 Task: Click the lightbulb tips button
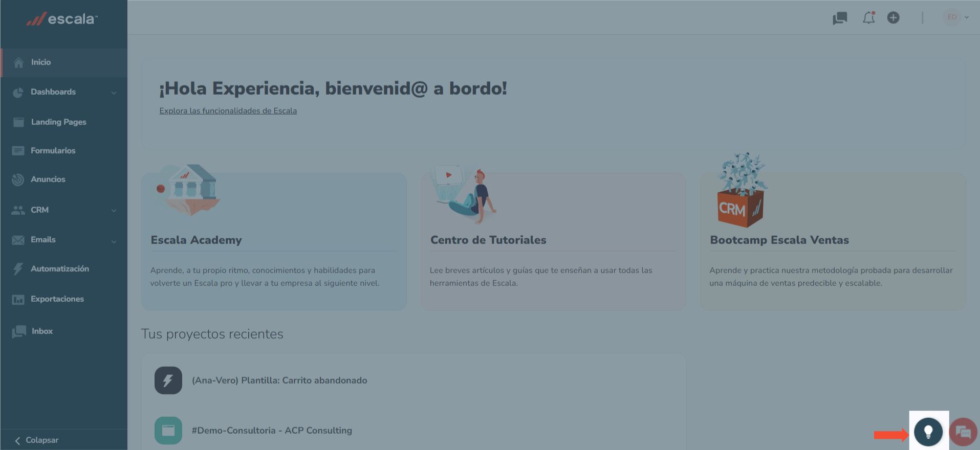pos(928,432)
